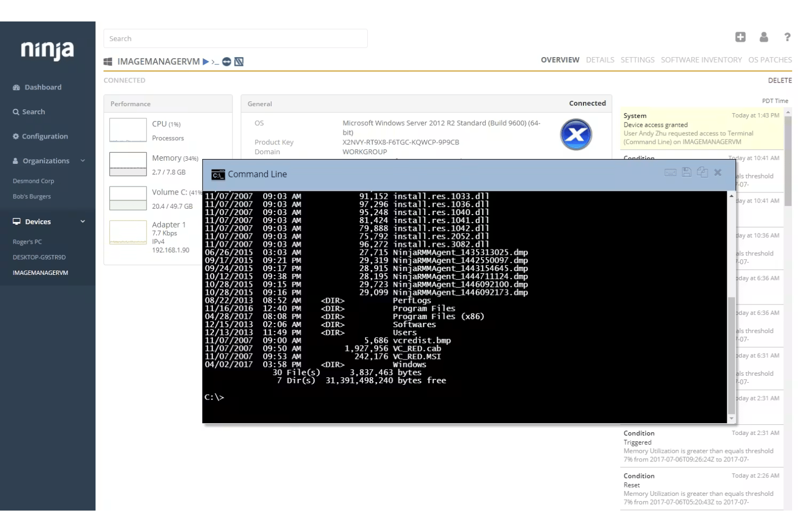This screenshot has height=532, width=798.
Task: Select the Desmond Corp organization
Action: tap(33, 181)
